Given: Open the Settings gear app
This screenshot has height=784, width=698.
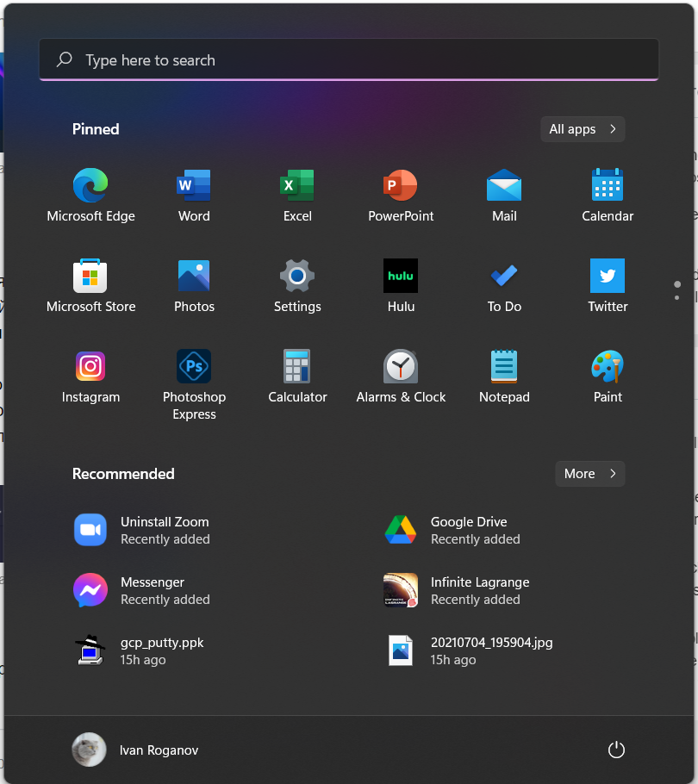Looking at the screenshot, I should (x=297, y=287).
